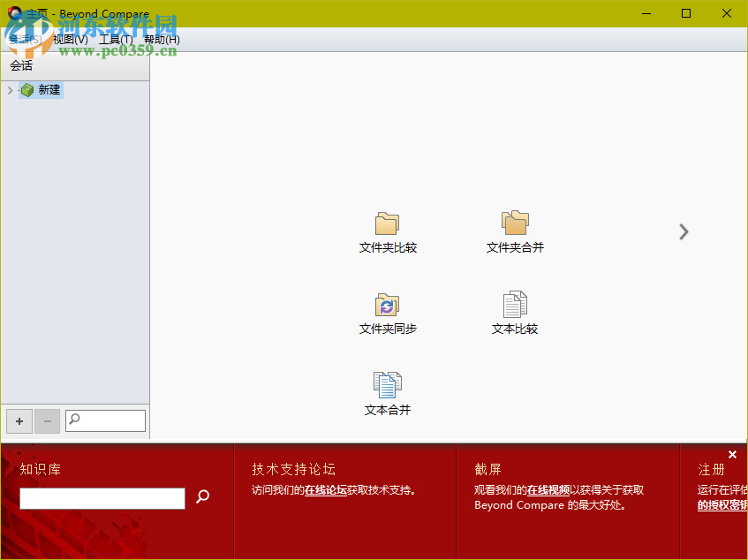Click the right chevron to show more session types

click(x=684, y=231)
